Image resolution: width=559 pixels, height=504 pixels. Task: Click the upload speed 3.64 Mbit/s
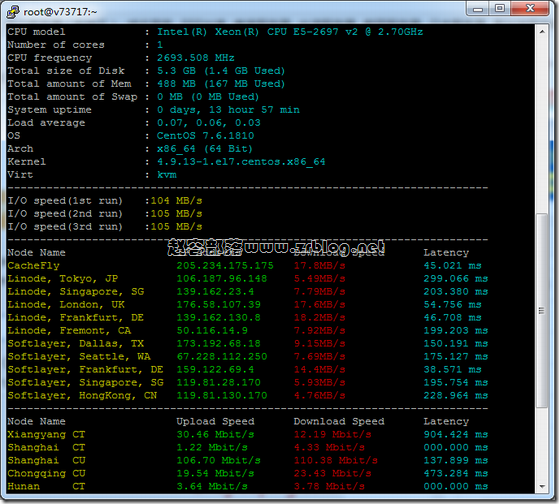[x=212, y=487]
